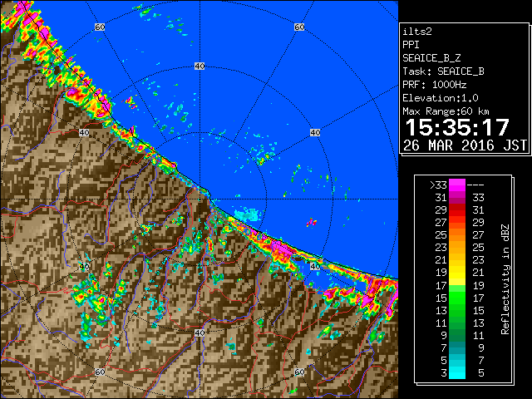Click the '40' range label due north
The image size is (532, 399).
coord(199,66)
